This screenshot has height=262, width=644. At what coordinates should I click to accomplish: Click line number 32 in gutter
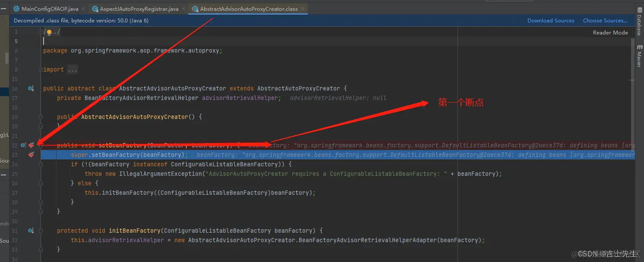click(15, 240)
